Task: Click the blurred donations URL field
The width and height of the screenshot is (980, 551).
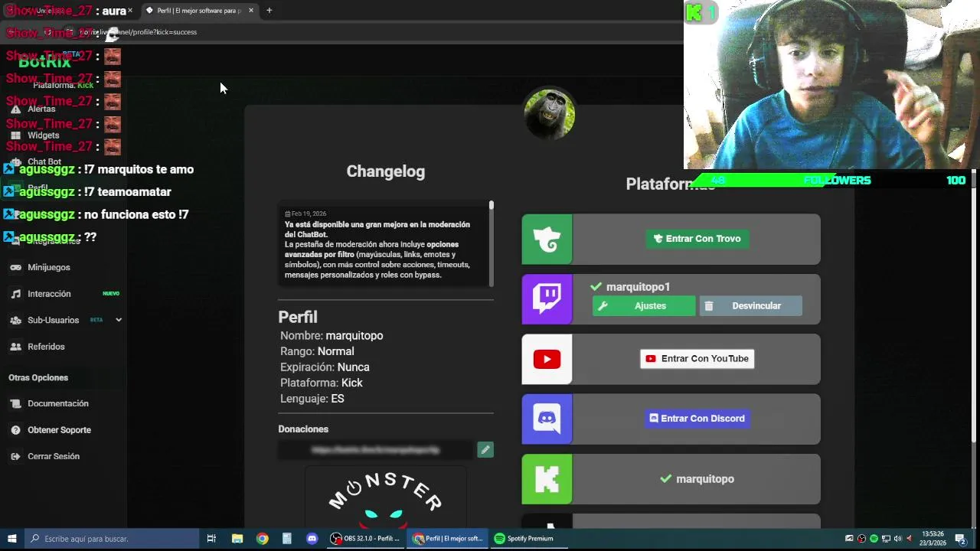Action: (x=376, y=450)
